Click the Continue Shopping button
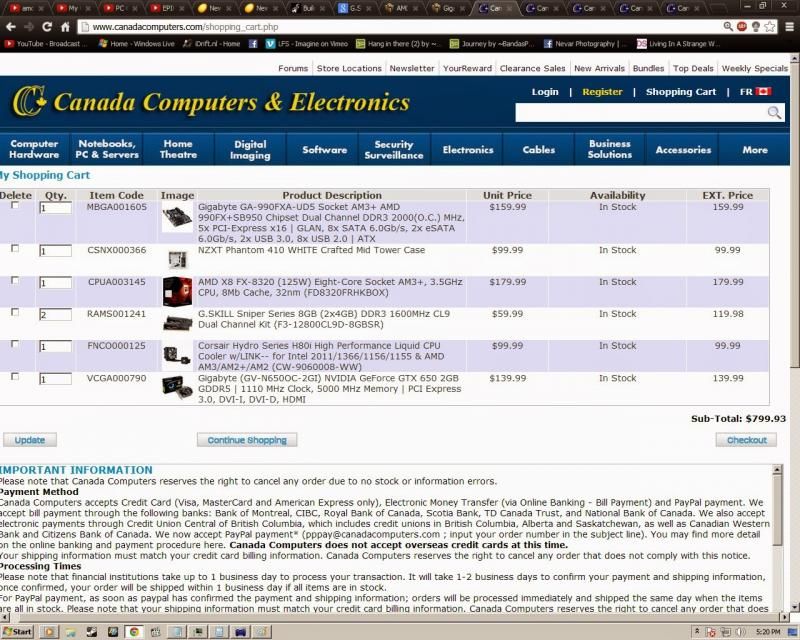 247,440
